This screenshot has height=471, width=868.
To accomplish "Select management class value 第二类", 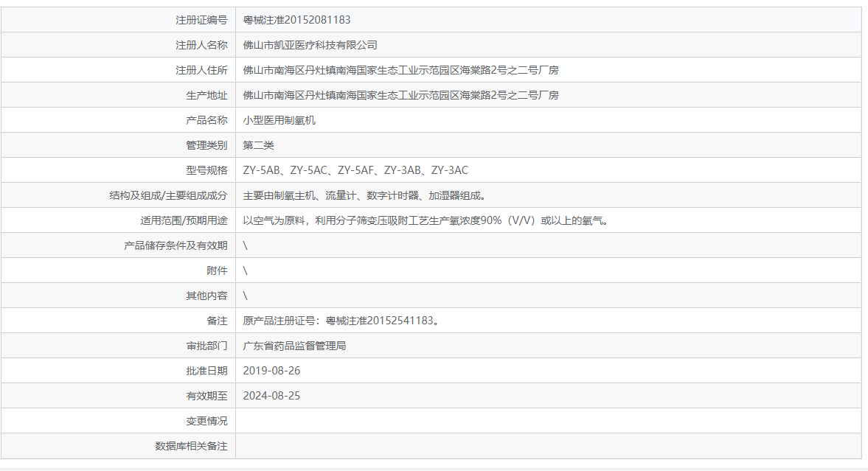I will 259,145.
